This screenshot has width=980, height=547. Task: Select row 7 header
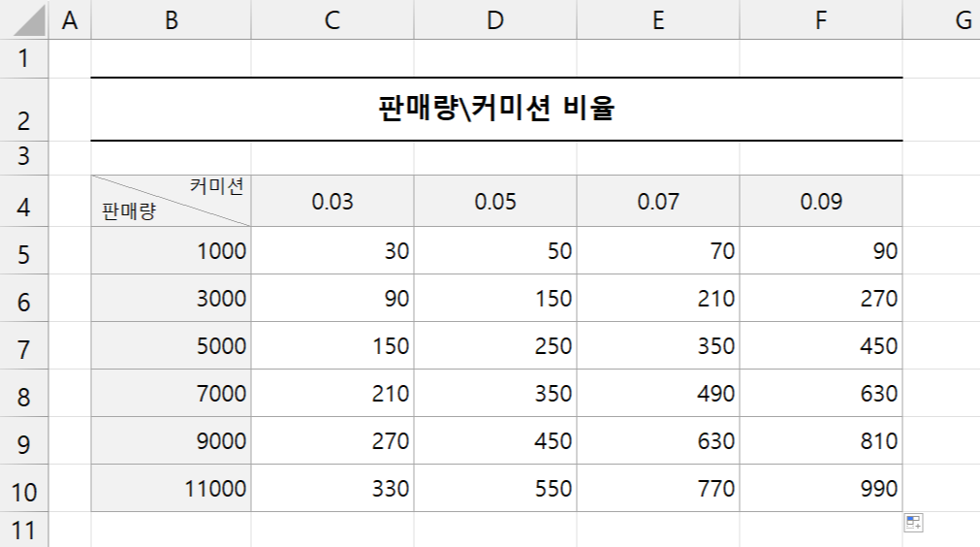coord(24,345)
